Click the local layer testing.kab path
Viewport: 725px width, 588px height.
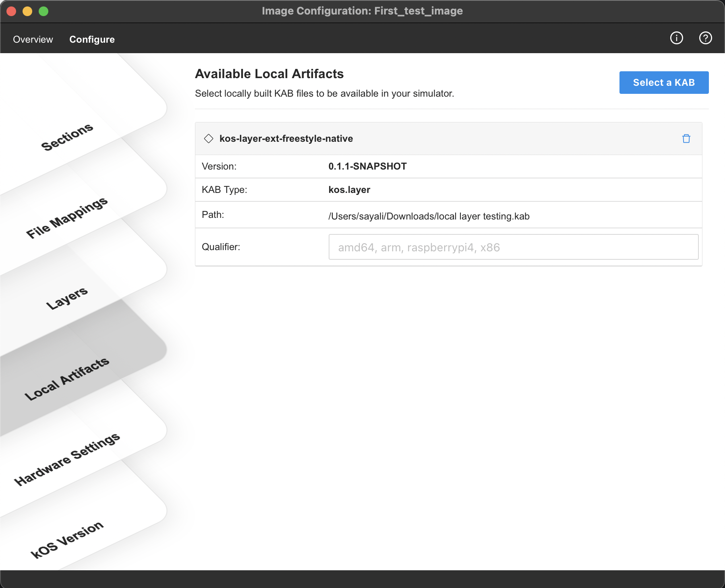pos(429,216)
